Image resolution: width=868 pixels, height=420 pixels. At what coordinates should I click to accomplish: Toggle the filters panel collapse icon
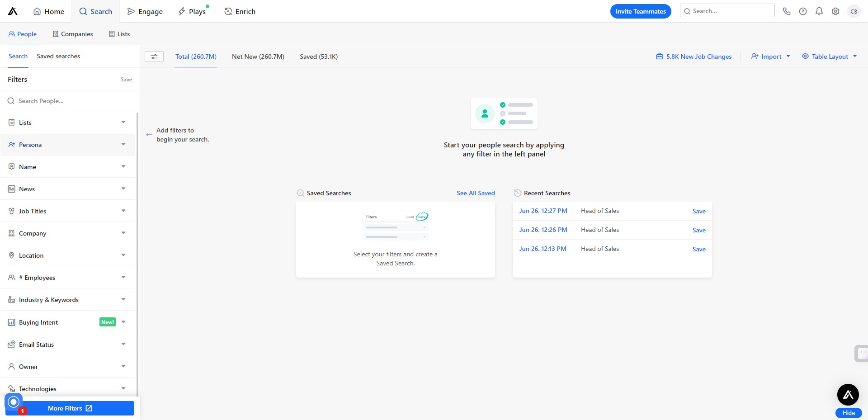tap(154, 57)
